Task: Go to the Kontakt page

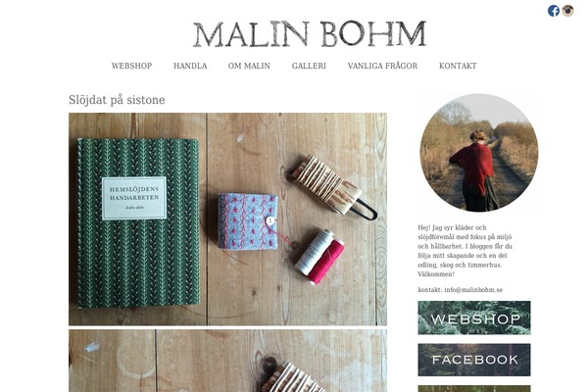Action: 458,66
